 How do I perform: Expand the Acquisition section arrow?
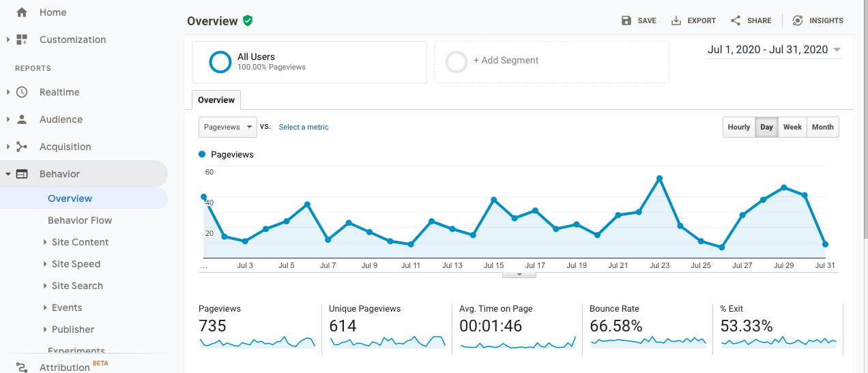[x=8, y=147]
